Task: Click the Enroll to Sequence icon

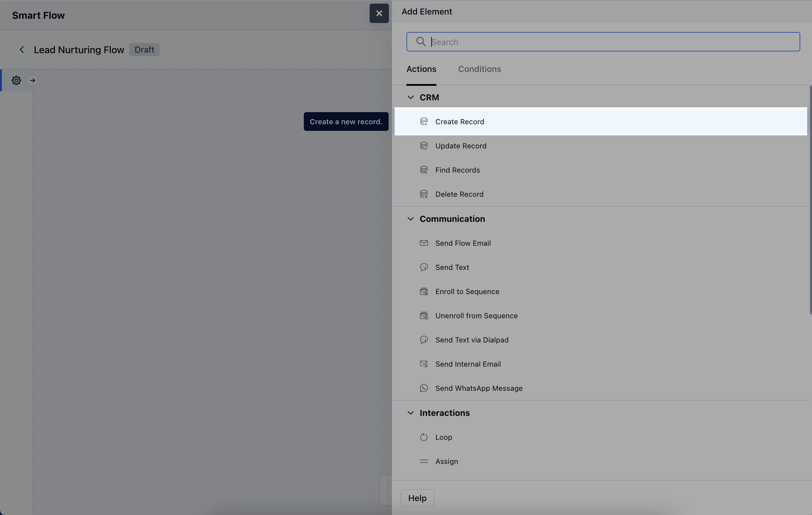Action: coord(424,291)
